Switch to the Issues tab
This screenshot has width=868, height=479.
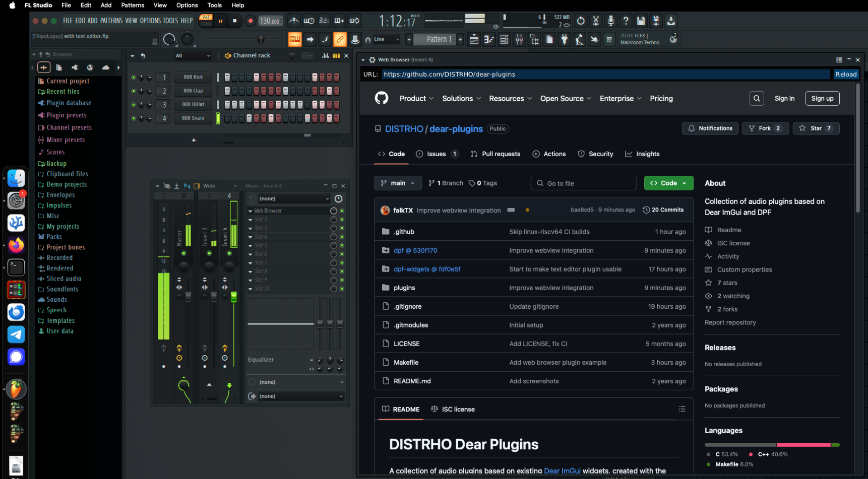pyautogui.click(x=437, y=154)
